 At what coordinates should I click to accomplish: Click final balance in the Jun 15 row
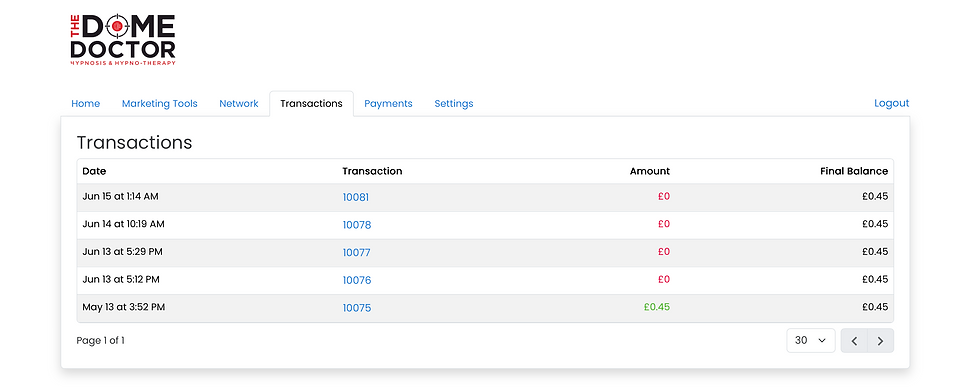[x=875, y=196]
